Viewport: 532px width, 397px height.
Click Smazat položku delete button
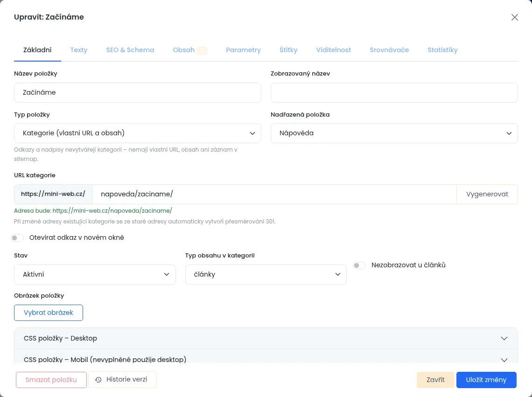51,380
